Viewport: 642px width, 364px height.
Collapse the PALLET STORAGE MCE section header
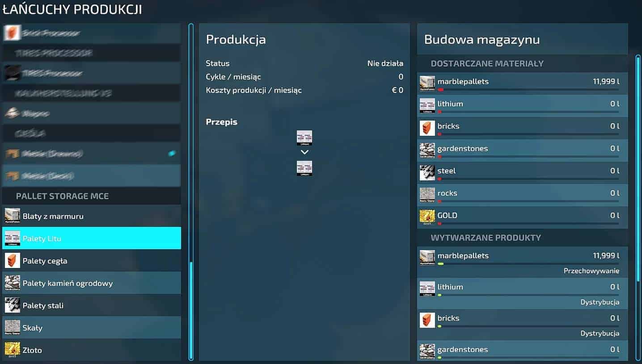62,196
